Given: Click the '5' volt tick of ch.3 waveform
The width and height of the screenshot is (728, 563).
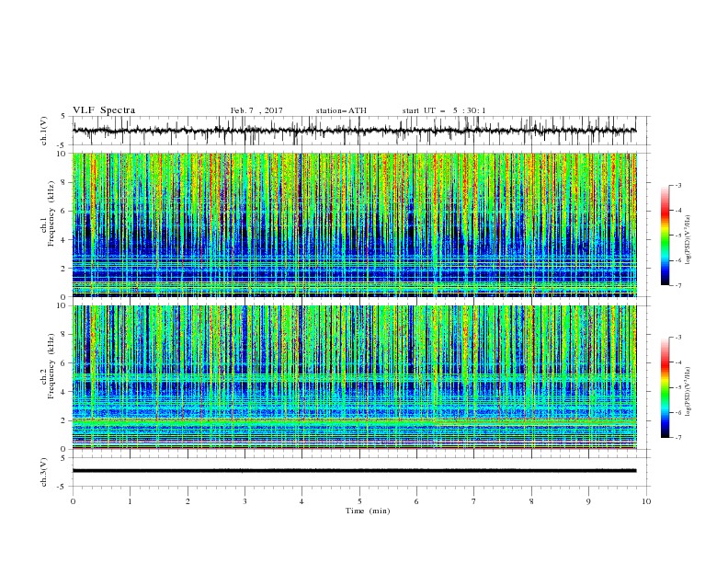Looking at the screenshot, I should pos(63,458).
